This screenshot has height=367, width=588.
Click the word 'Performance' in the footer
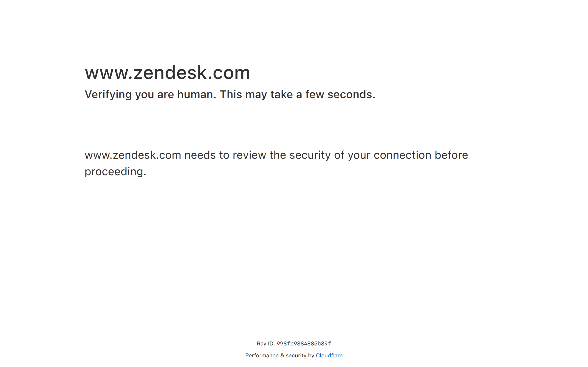click(x=262, y=355)
